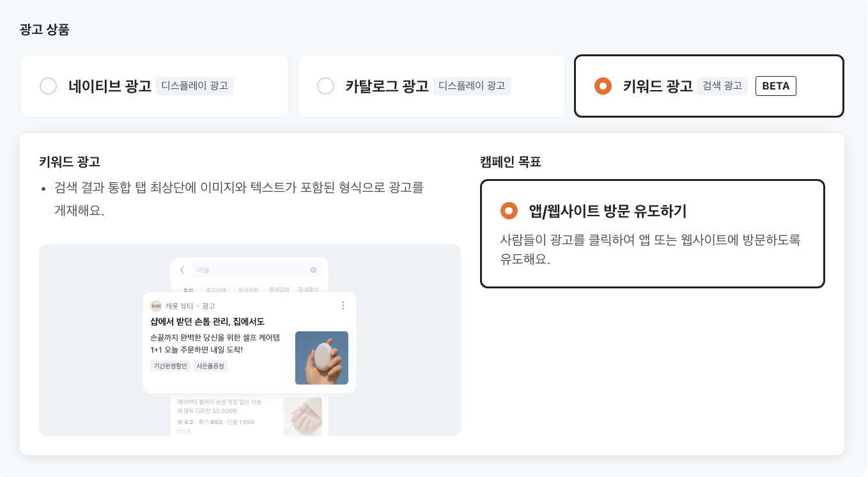This screenshot has width=868, height=477.
Task: Click the back arrow in preview search bar
Action: 182,270
